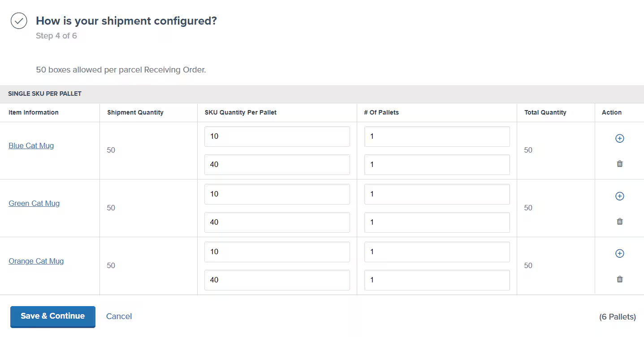Edit the first pallet count for Green Cat Mug
This screenshot has width=644, height=337.
(x=437, y=194)
